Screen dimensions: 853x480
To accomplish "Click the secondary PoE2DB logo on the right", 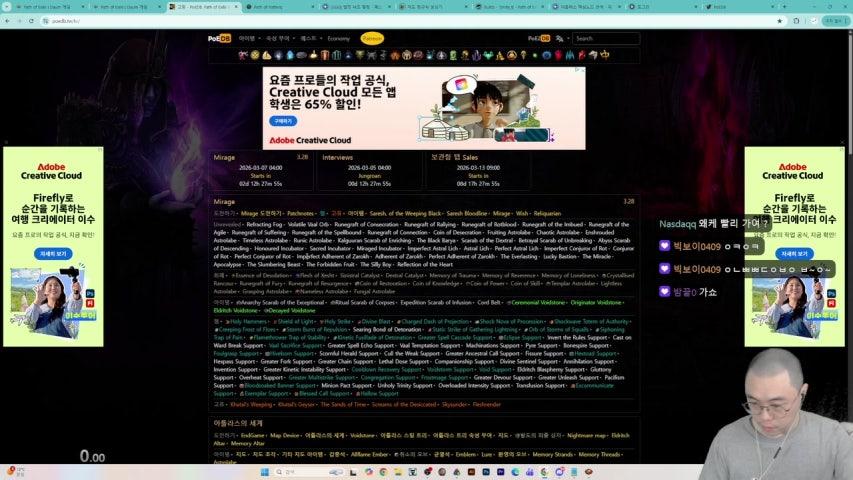I will (538, 38).
